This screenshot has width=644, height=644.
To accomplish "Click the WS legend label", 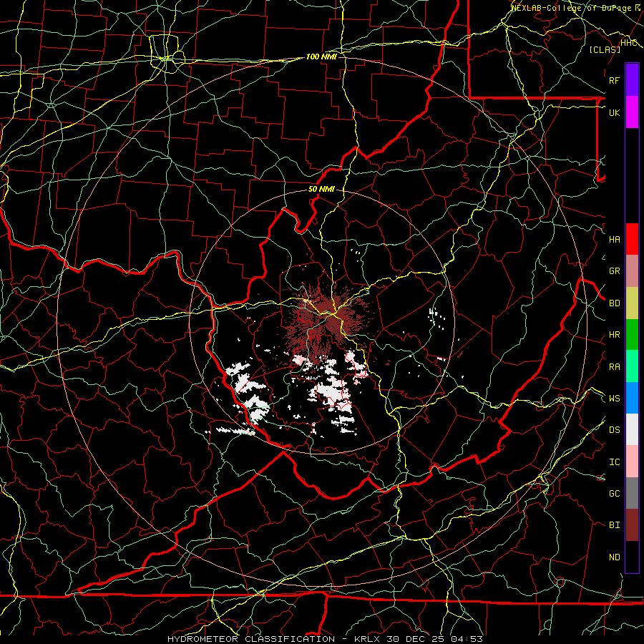I will pos(615,399).
